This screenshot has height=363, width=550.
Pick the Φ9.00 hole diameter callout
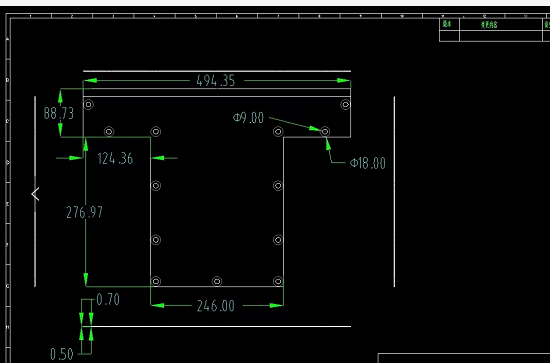pyautogui.click(x=248, y=117)
